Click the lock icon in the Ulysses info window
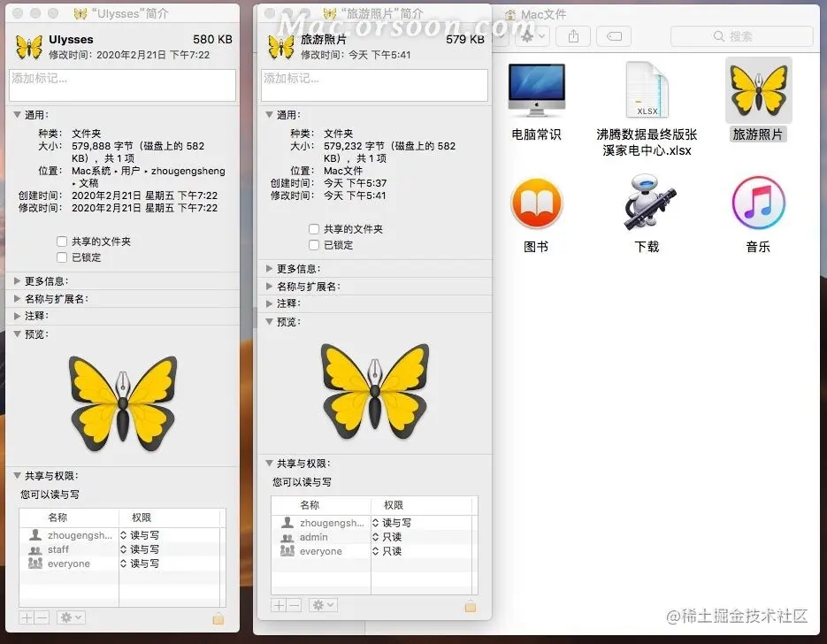Viewport: 827px width, 644px height. [218, 618]
